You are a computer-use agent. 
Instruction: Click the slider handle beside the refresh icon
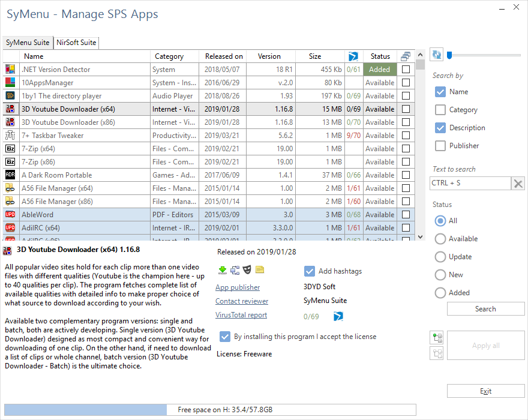449,55
